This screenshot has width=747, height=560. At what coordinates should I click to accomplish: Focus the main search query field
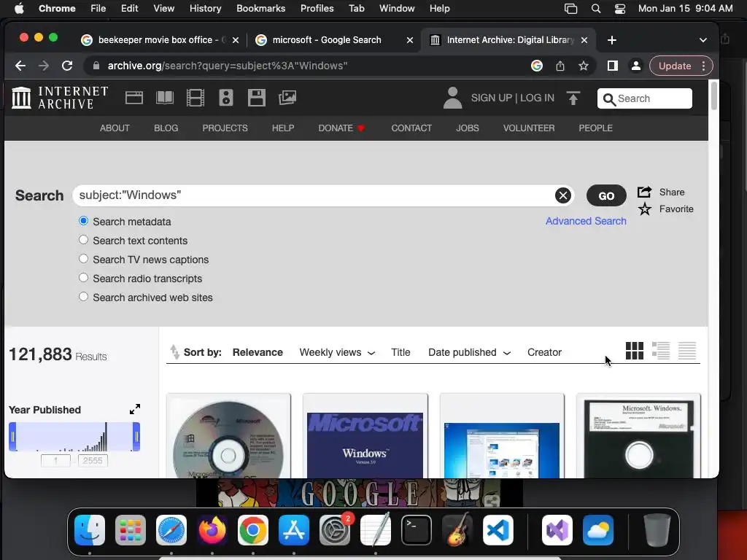coord(315,195)
